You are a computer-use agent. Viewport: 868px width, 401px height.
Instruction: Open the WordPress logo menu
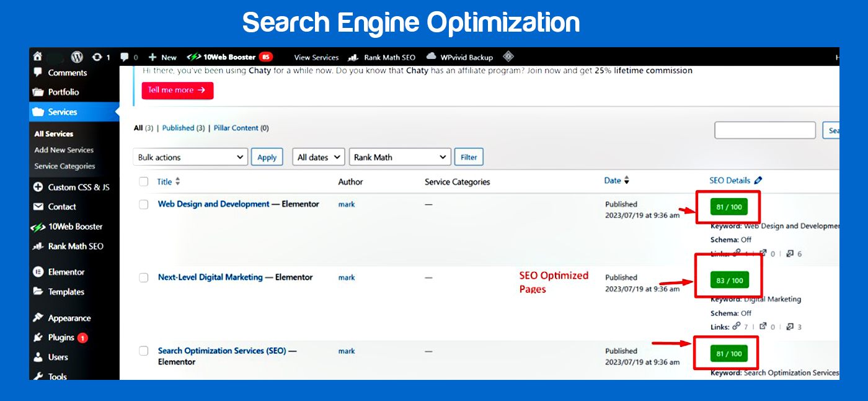[77, 56]
